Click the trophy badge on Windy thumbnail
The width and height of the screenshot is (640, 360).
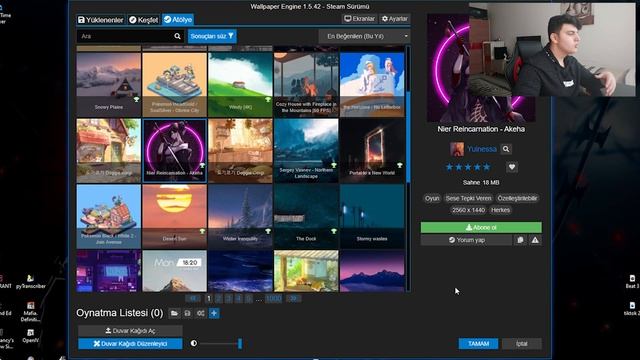point(268,100)
